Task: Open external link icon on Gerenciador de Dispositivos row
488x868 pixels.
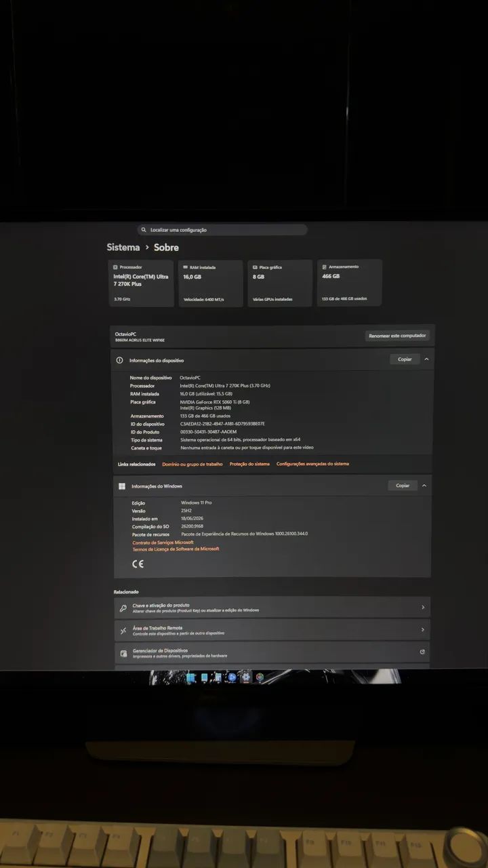Action: [x=422, y=652]
